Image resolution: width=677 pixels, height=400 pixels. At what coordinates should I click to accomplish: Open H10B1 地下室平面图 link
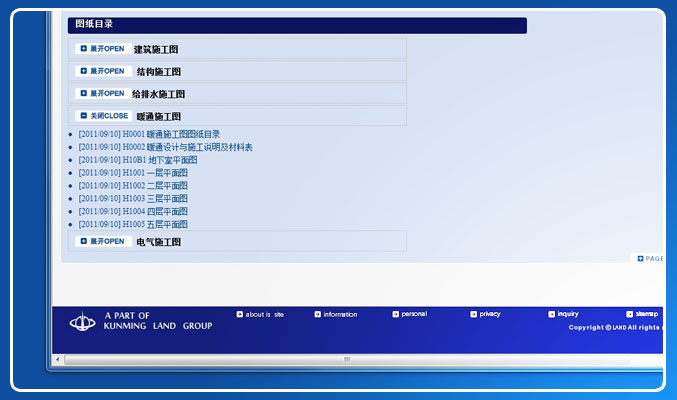[x=138, y=160]
